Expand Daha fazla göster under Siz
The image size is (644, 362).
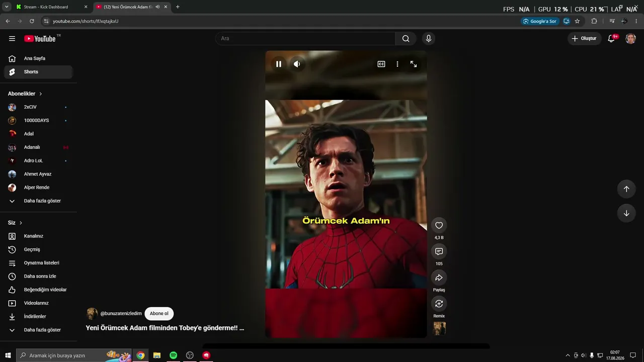click(x=38, y=330)
